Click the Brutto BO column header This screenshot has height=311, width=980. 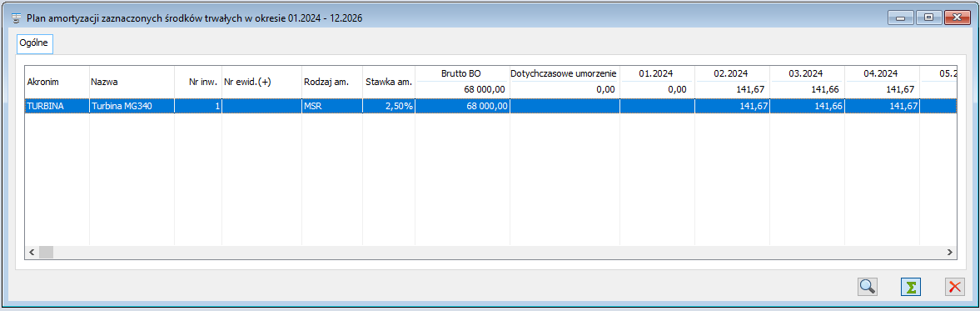462,74
